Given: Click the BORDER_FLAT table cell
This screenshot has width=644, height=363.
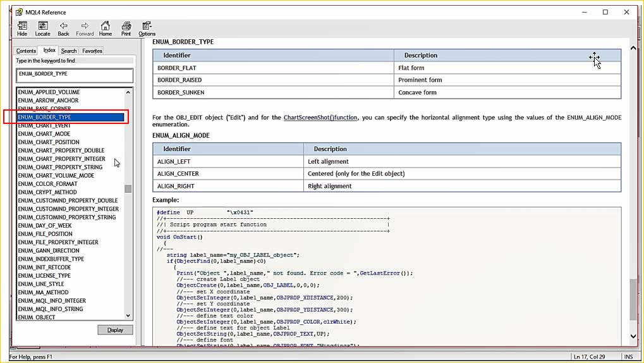Looking at the screenshot, I should (x=273, y=68).
